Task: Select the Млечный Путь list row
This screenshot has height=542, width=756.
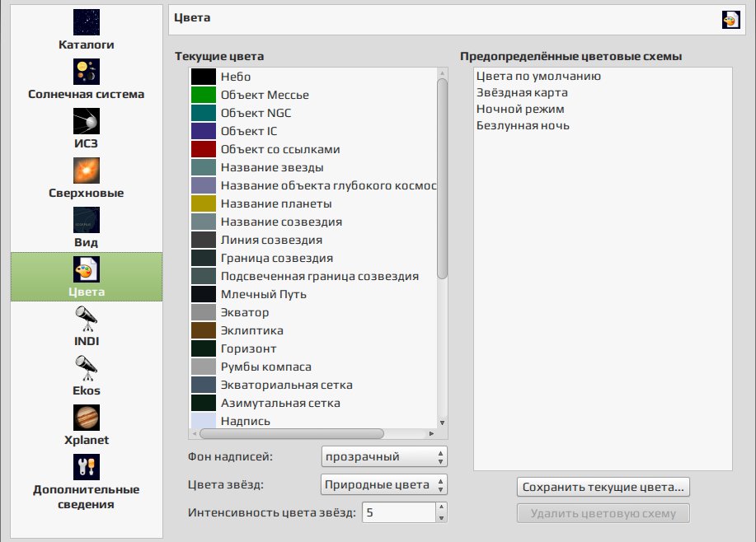Action: [313, 294]
